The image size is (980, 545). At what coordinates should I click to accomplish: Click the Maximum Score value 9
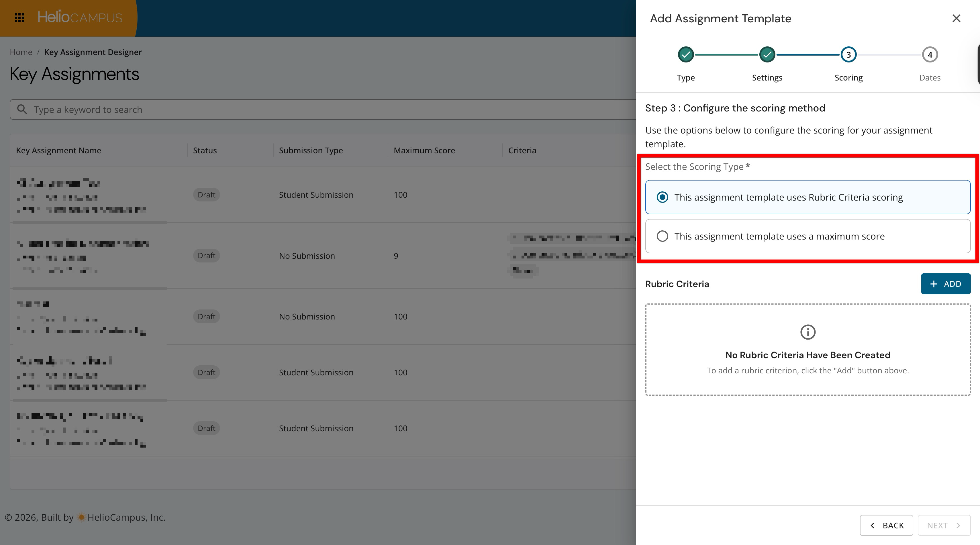tap(396, 256)
